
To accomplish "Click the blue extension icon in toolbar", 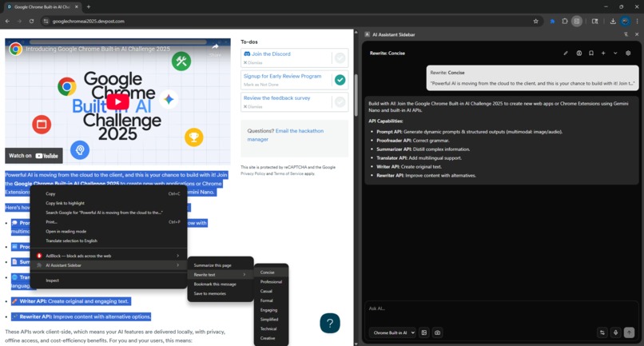I will pyautogui.click(x=552, y=22).
